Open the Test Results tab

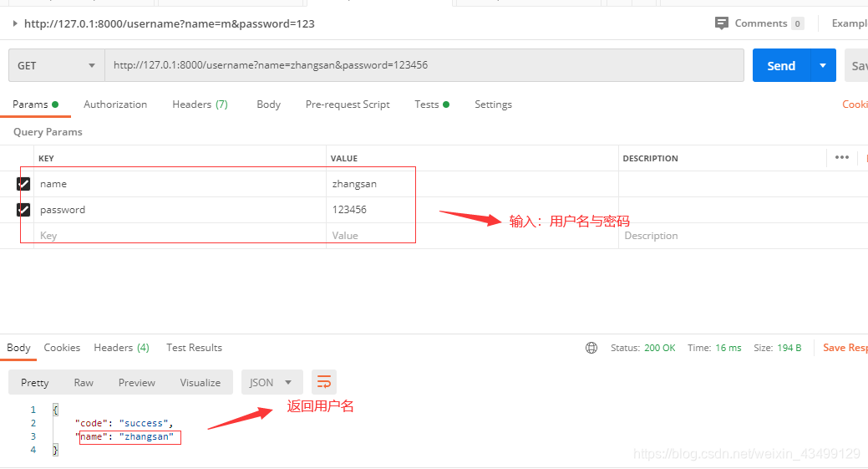coord(195,348)
